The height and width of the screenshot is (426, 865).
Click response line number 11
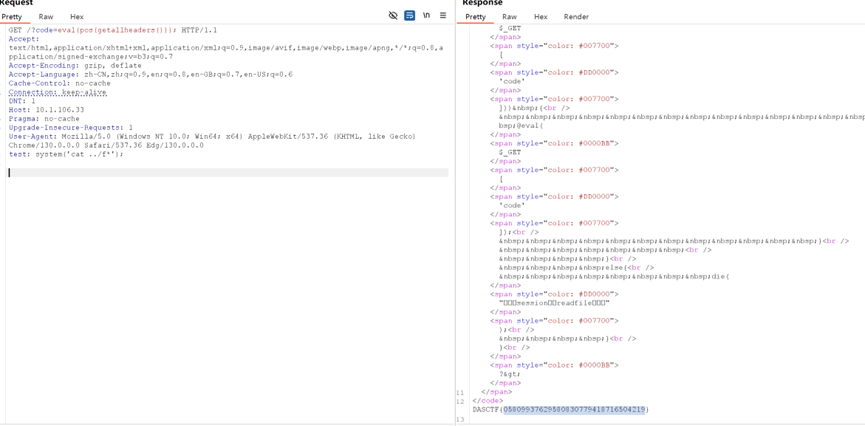(x=460, y=392)
